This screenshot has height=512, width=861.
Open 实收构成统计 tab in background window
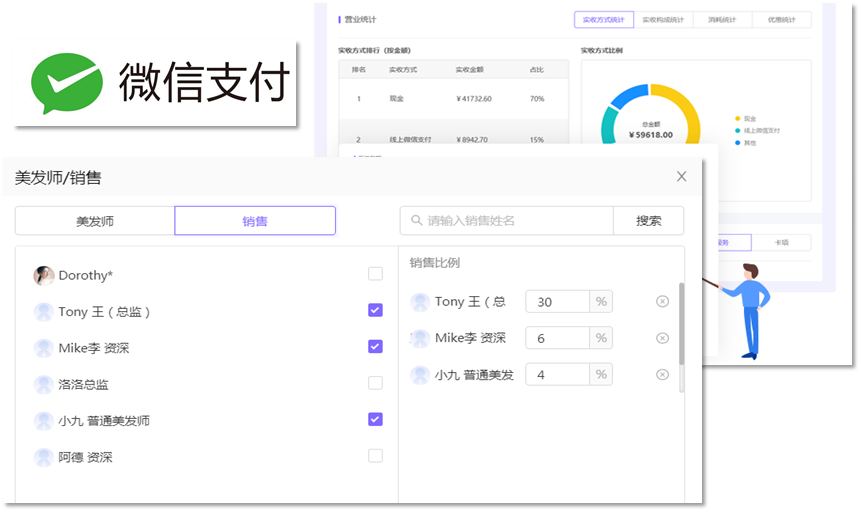[x=663, y=20]
